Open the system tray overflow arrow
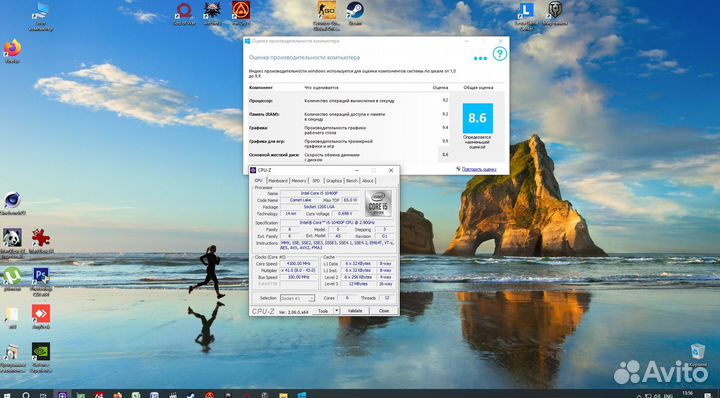This screenshot has height=398, width=720. pyautogui.click(x=639, y=395)
